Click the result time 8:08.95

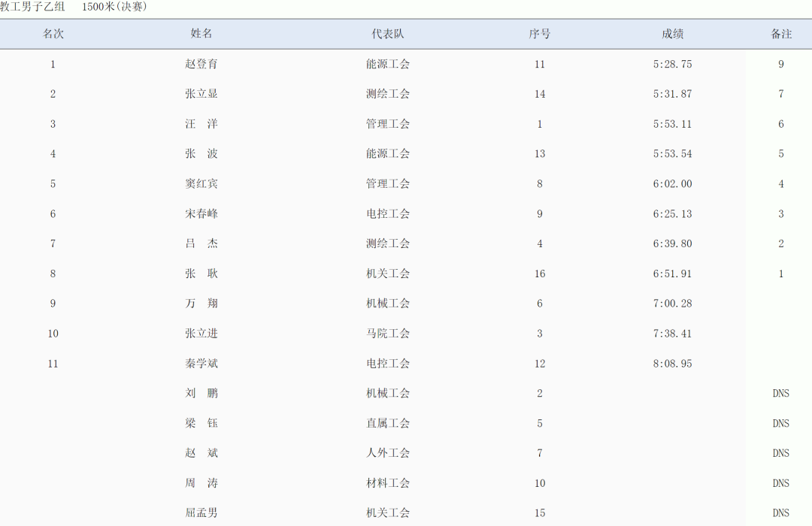pos(672,364)
